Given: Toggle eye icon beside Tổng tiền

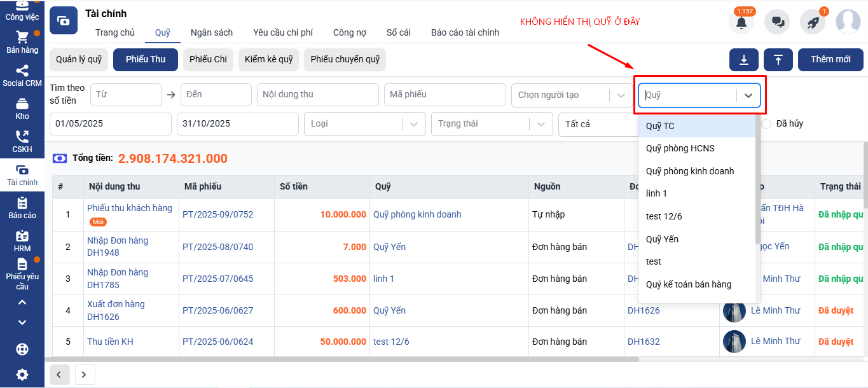Looking at the screenshot, I should click(60, 158).
